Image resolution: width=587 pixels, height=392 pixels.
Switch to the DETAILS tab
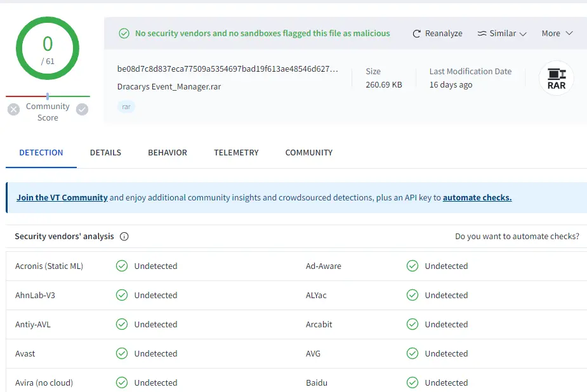[105, 153]
